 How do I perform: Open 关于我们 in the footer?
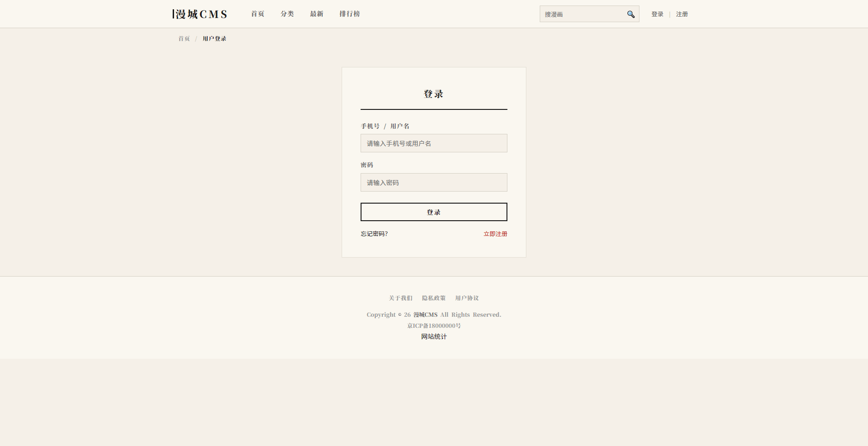pos(401,298)
